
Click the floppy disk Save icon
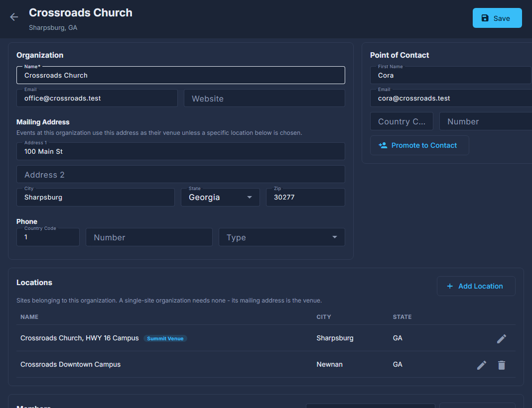tap(485, 18)
